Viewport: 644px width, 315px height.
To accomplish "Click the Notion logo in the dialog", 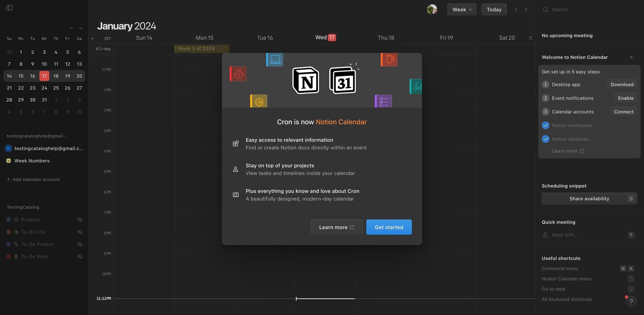I will (306, 80).
